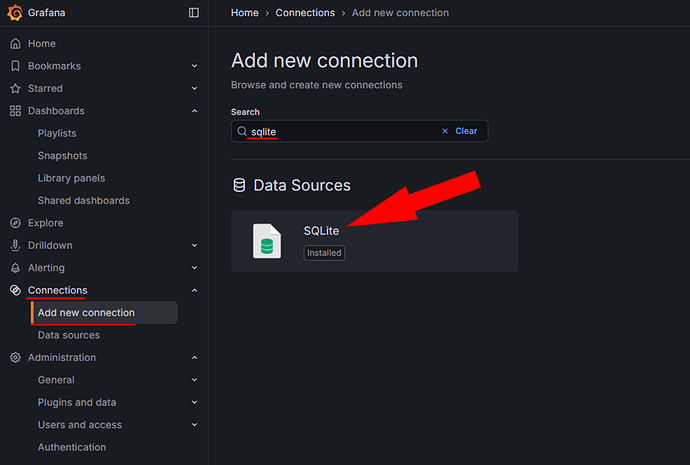The height and width of the screenshot is (465, 690).
Task: Select Library panels in sidebar
Action: tap(71, 178)
